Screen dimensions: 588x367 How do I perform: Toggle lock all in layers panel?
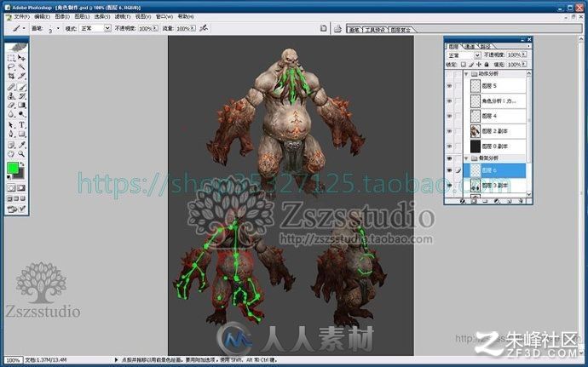pos(487,65)
